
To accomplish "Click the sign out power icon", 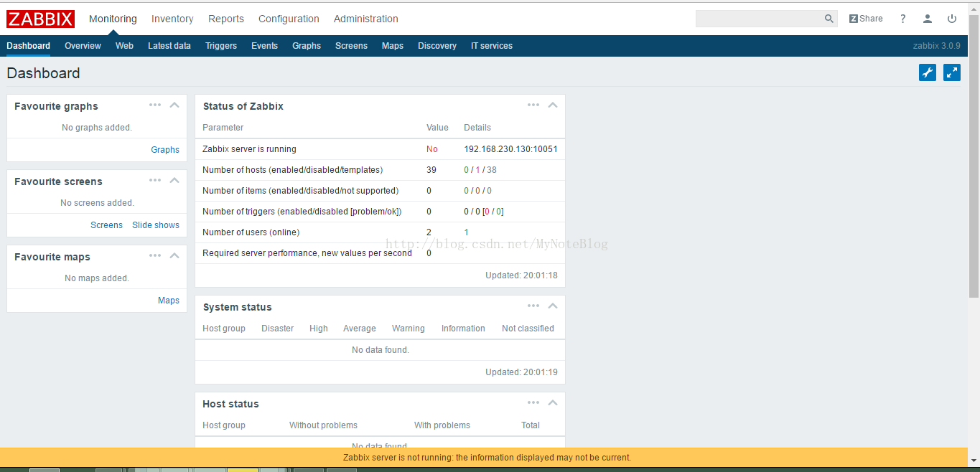I will 952,19.
